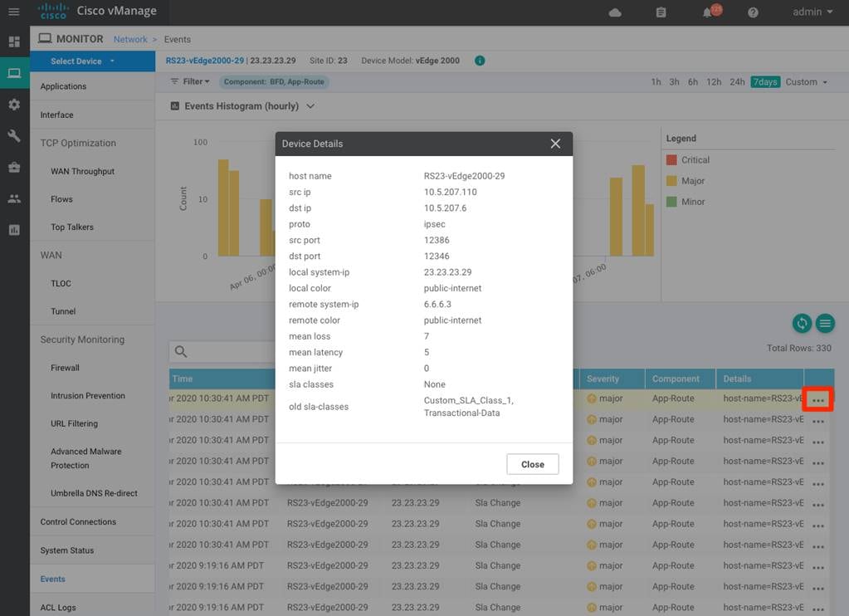Click the Dashboard icon in left rail
The image size is (849, 616).
pos(14,42)
